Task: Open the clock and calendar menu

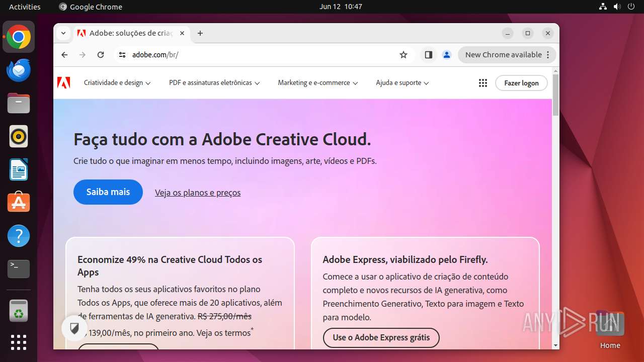Action: 341,7
